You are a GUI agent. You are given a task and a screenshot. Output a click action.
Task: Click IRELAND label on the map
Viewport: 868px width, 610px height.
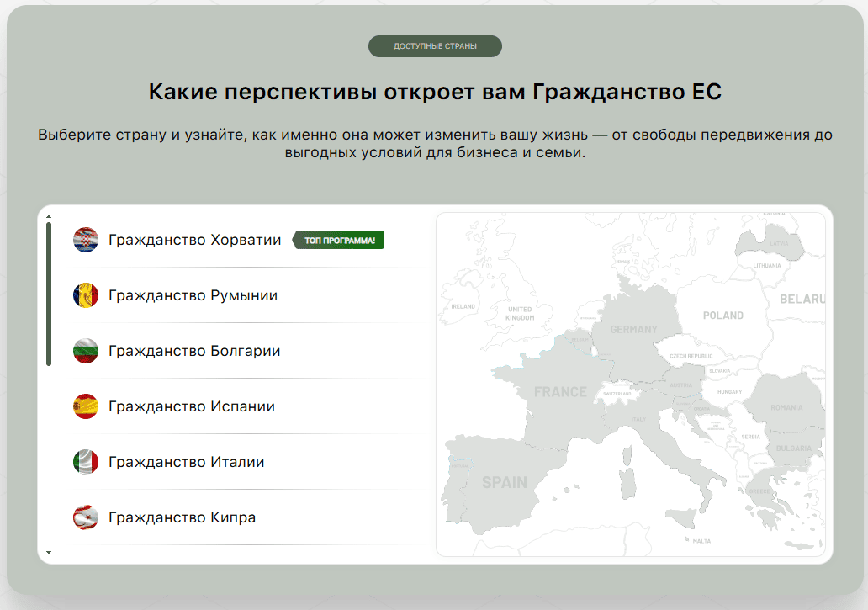click(x=463, y=306)
